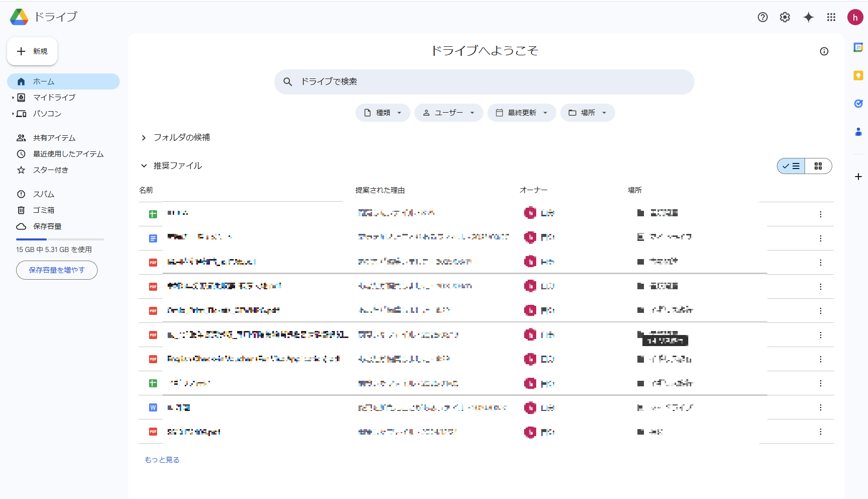This screenshot has width=868, height=499.
Task: Focus the ドライブで検索 search field
Action: (484, 81)
